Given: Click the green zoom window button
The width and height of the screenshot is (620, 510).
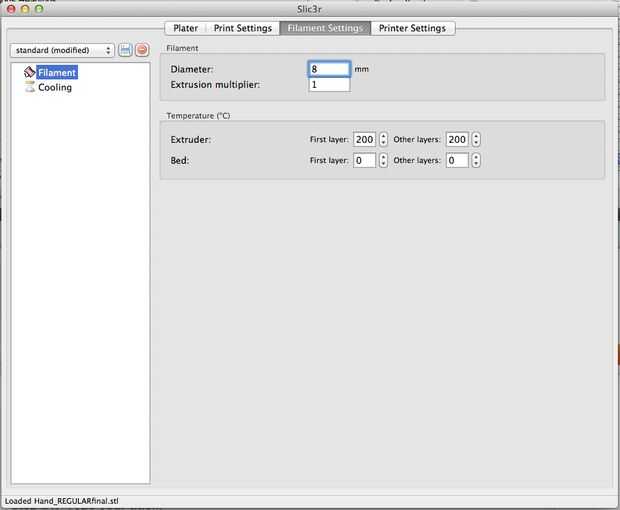Looking at the screenshot, I should (39, 8).
